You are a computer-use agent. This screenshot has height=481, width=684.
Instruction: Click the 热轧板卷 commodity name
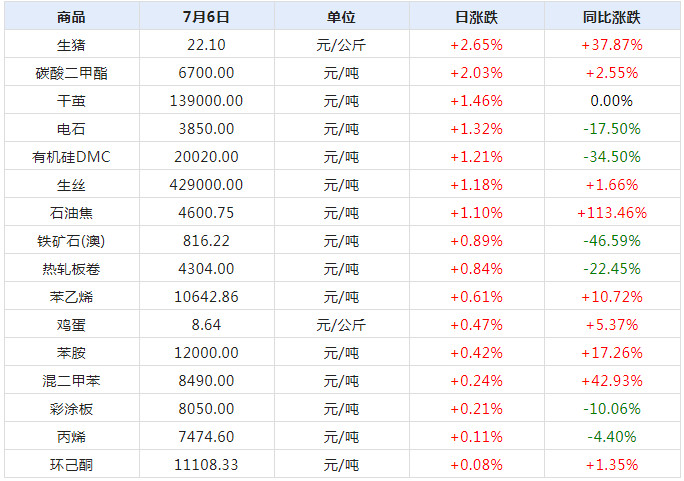click(71, 269)
